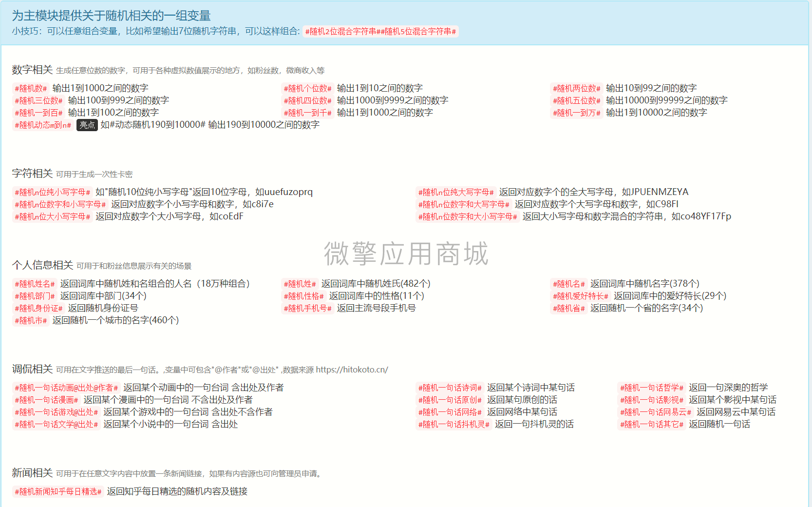Screen dimensions: 812x507
Task: Click the #随机一句话网易云# tag
Action: click(656, 412)
